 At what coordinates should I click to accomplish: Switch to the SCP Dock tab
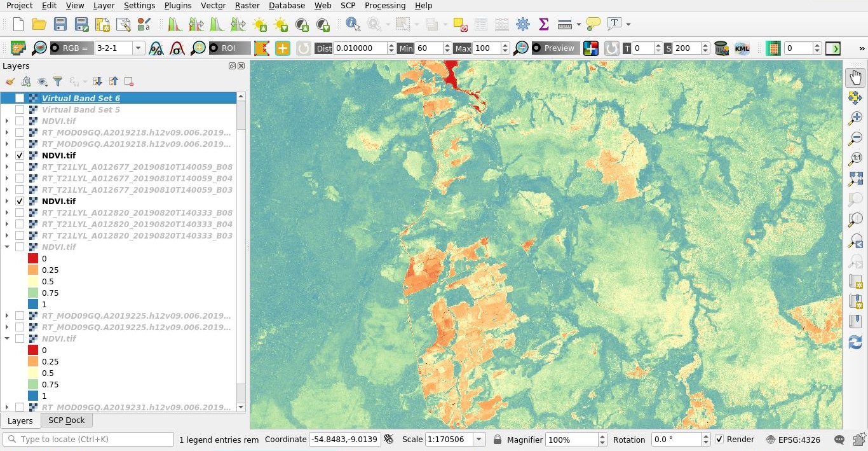(x=66, y=420)
